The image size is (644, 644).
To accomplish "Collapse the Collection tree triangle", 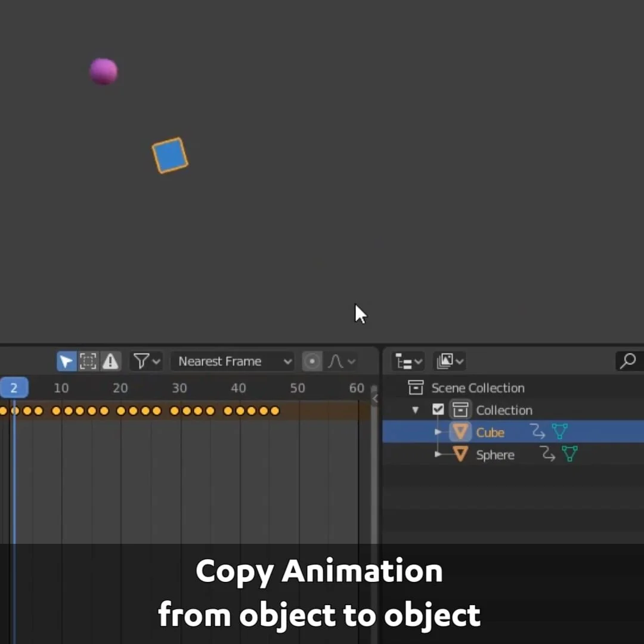I will click(415, 410).
